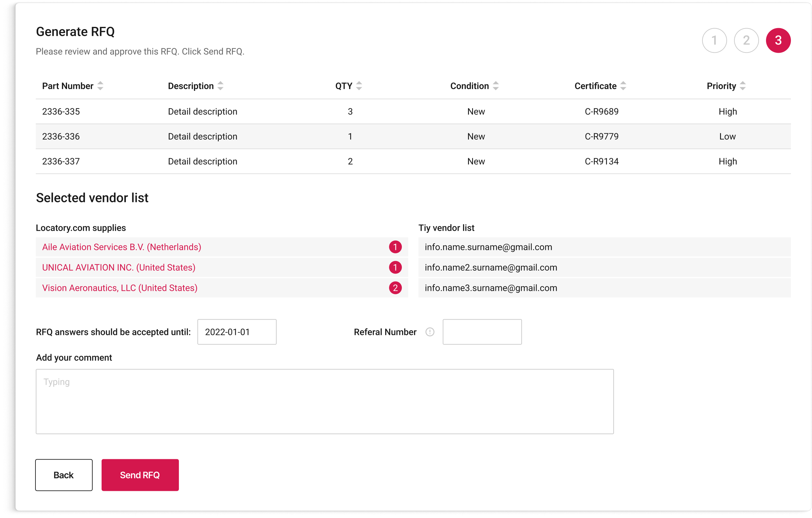Click red badge beside Vision Aeronautics

click(395, 288)
